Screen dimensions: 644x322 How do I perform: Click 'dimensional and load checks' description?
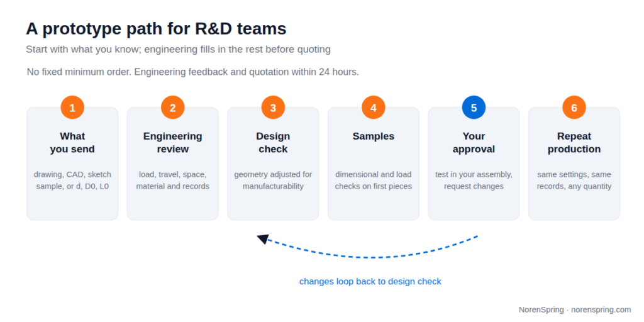(x=374, y=180)
